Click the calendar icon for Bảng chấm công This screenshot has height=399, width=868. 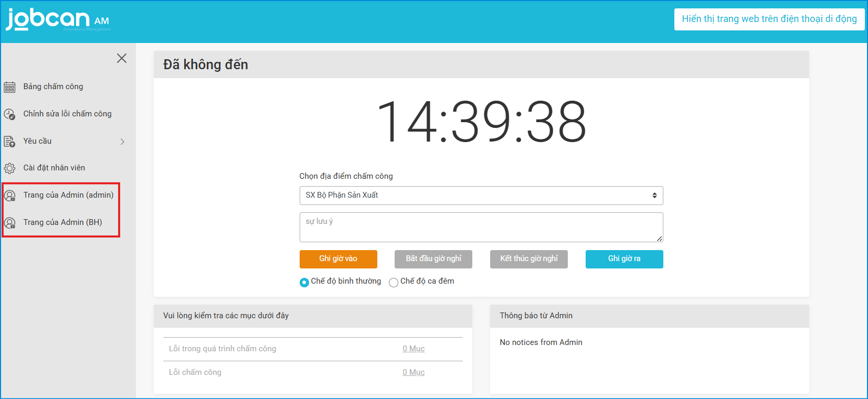(9, 87)
